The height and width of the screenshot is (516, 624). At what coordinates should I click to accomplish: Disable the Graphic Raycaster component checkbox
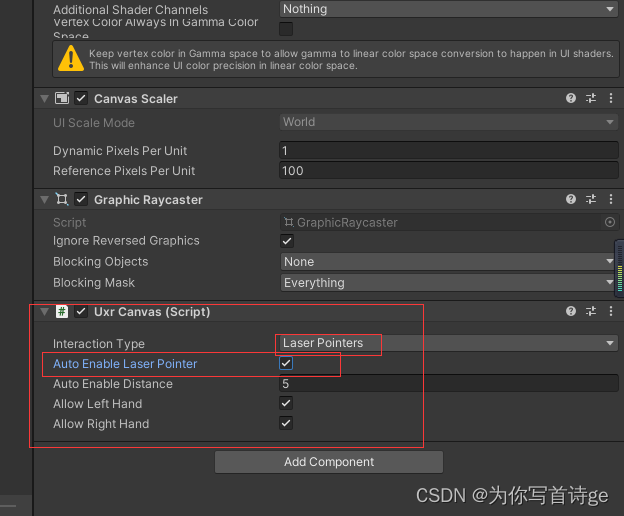pyautogui.click(x=81, y=199)
